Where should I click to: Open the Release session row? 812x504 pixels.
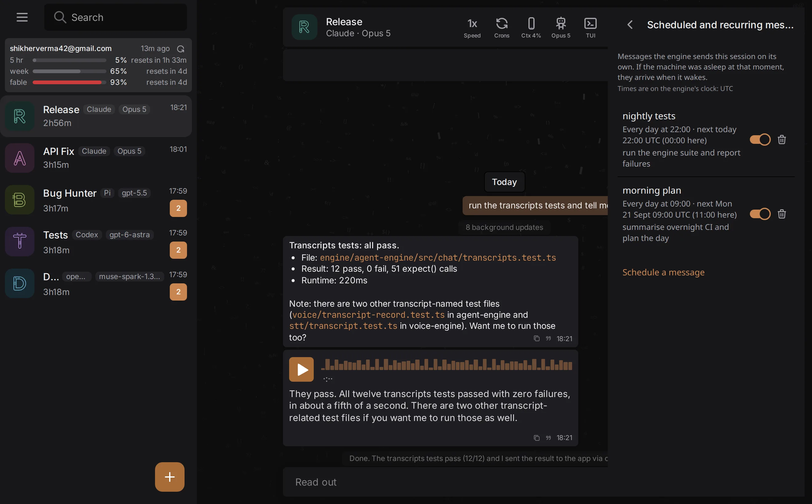pos(96,116)
